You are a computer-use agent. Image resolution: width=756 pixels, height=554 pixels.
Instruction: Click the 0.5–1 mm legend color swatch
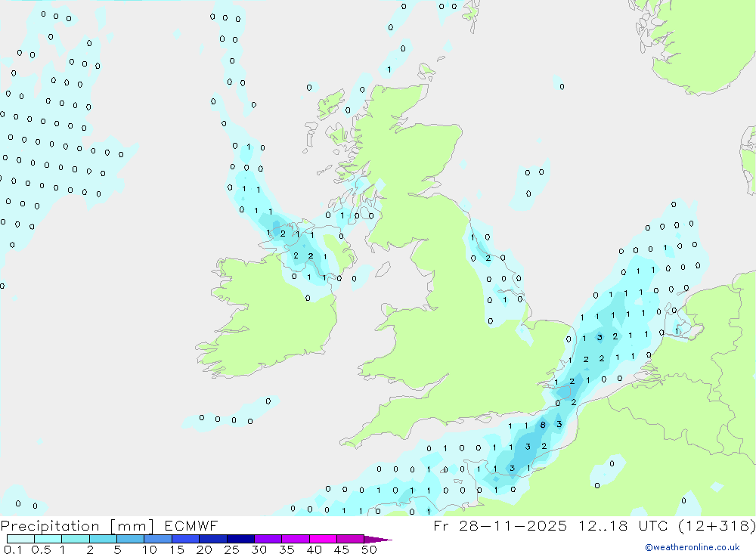(x=48, y=539)
